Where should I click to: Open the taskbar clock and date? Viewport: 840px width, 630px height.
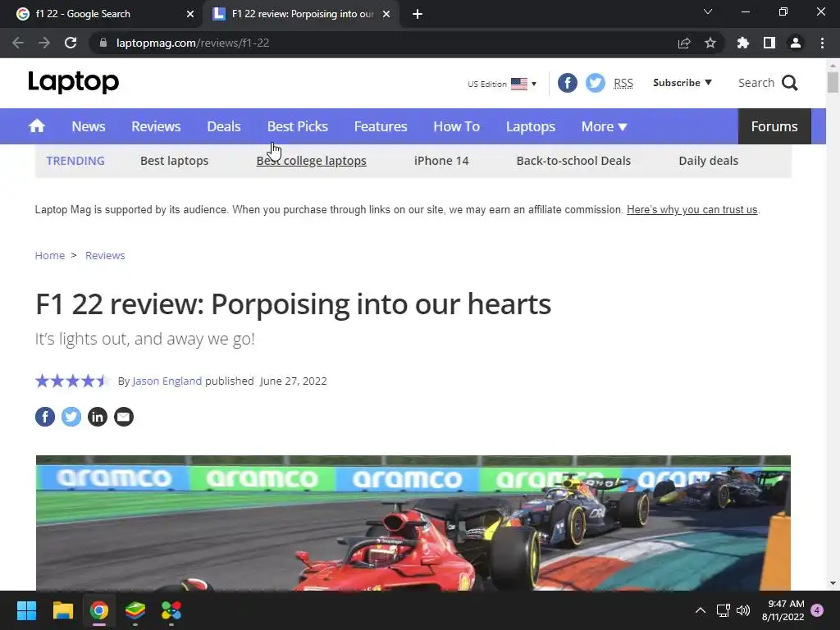pos(783,610)
